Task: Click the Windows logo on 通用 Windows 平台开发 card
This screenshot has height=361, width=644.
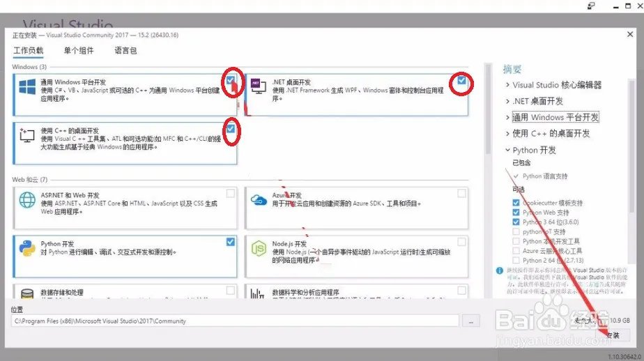Action: pos(27,86)
